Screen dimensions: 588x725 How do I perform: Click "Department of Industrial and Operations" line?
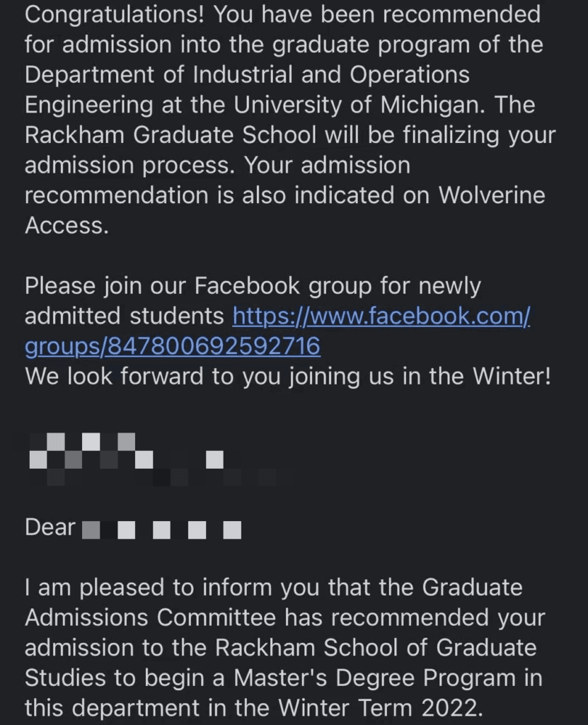(247, 75)
